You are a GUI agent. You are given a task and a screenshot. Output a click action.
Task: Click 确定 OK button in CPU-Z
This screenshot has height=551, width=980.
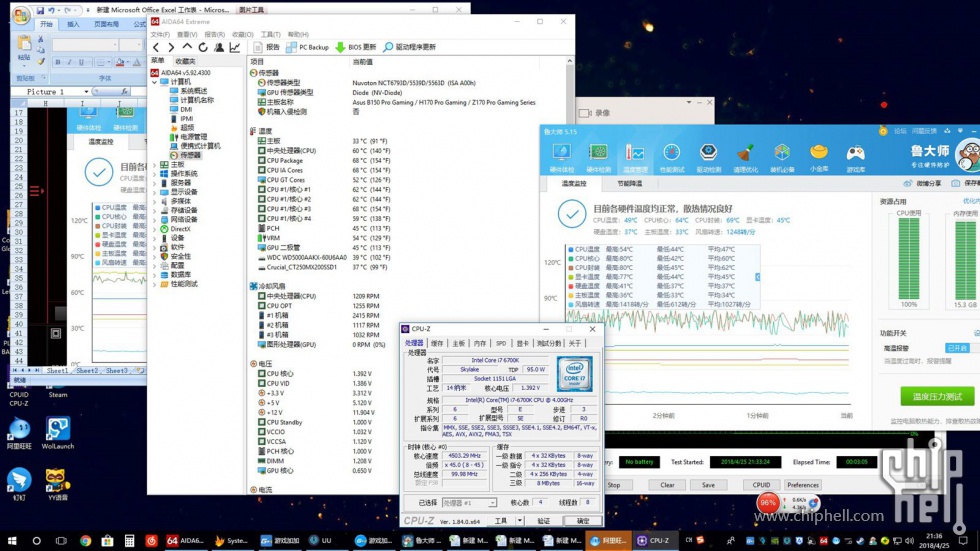(582, 520)
